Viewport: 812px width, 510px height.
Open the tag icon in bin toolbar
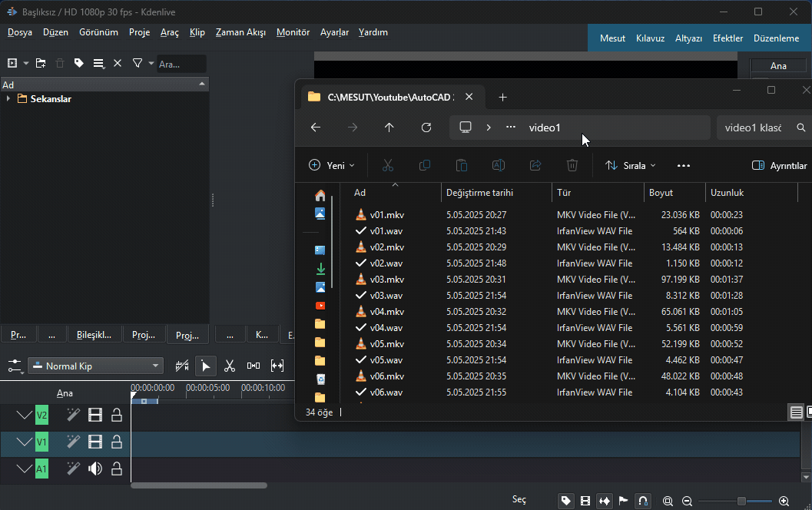pos(78,63)
